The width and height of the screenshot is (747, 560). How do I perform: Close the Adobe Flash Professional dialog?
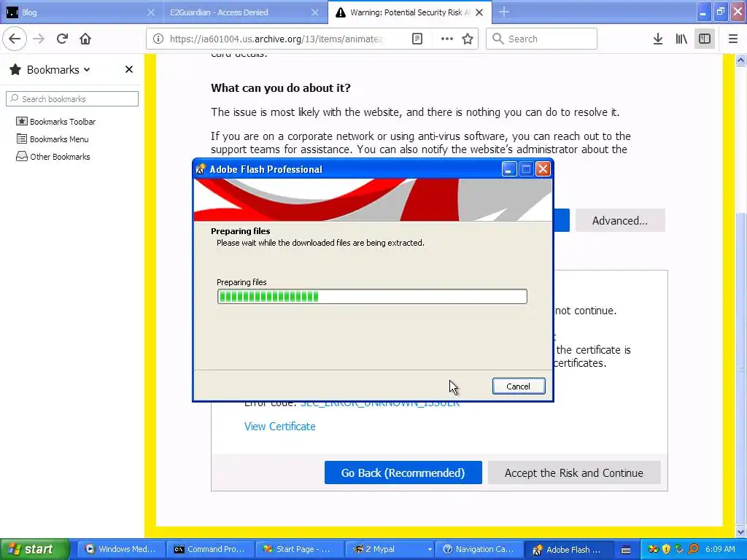pyautogui.click(x=543, y=169)
